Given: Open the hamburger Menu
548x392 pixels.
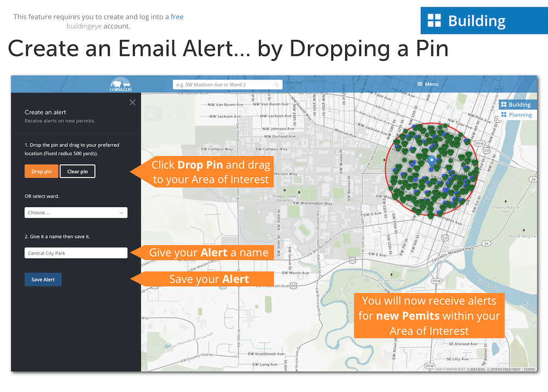Looking at the screenshot, I should 428,84.
